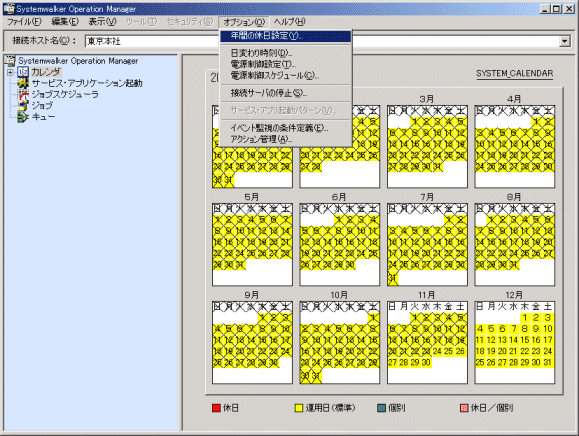Click the カレンダ calendar icon in tree
Viewport: 579px width, 436px height.
[23, 72]
